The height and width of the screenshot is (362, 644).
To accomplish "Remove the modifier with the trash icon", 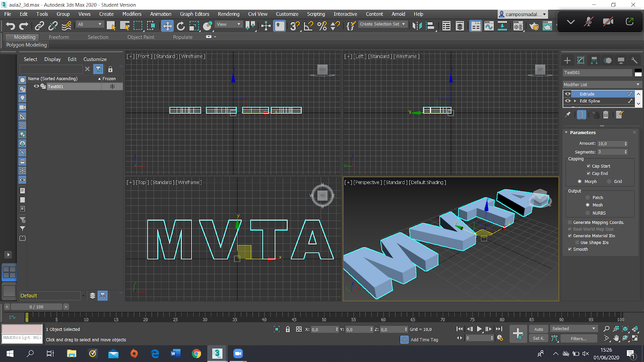I will coord(606,115).
